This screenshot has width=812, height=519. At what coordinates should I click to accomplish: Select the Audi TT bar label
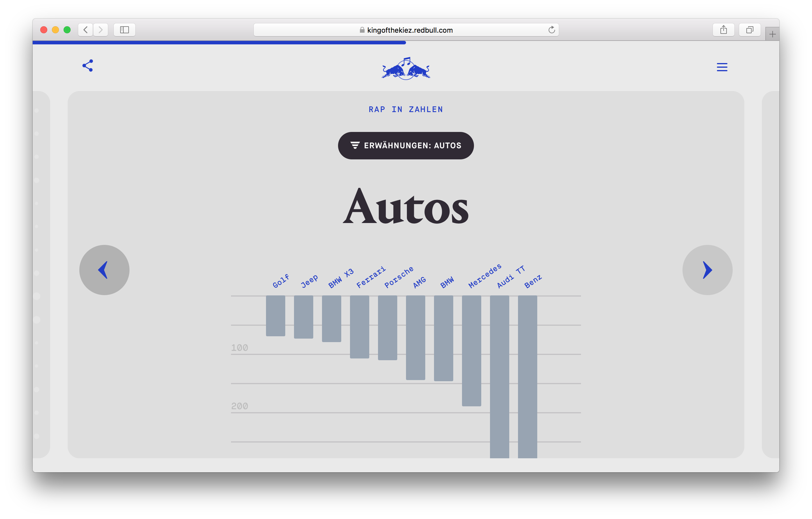[x=511, y=277]
